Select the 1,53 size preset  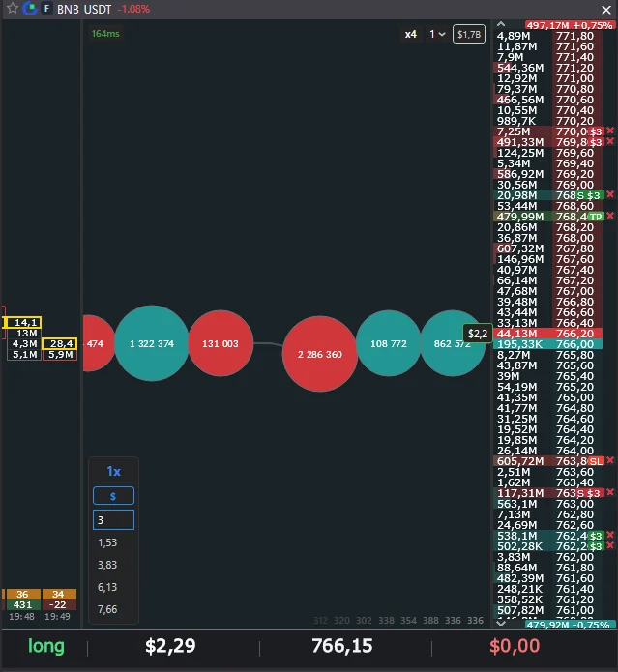coord(107,542)
